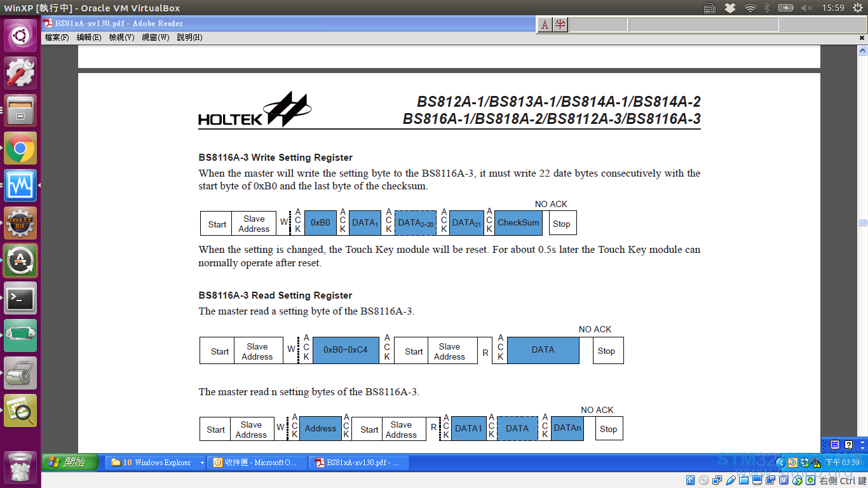Click VirtualBox optical disc status icon
868x488 pixels.
(x=704, y=480)
